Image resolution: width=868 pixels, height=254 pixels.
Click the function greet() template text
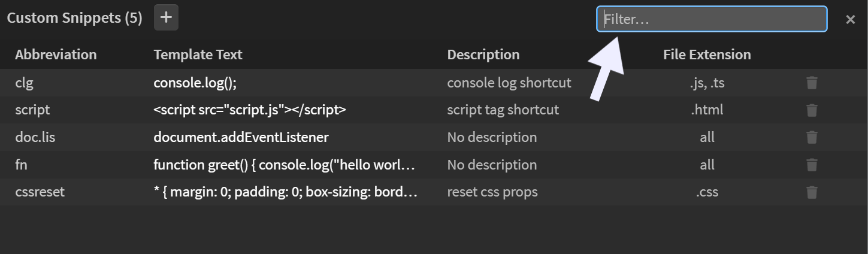pos(284,165)
